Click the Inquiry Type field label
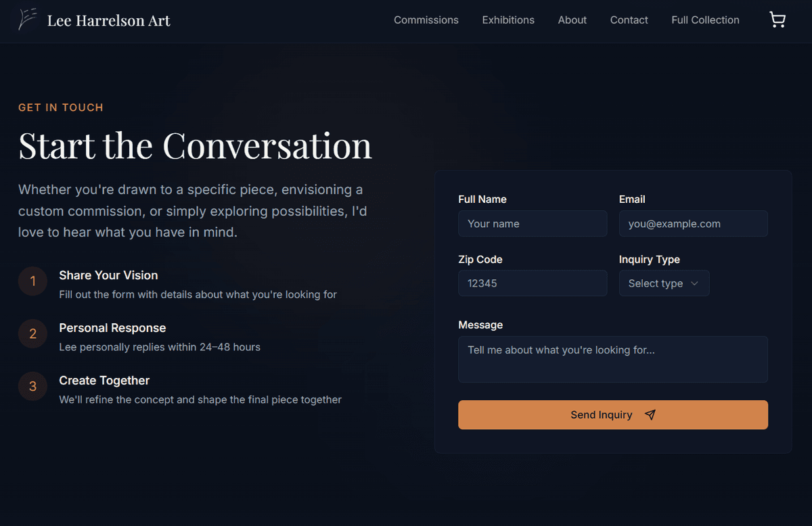The image size is (812, 526). pyautogui.click(x=650, y=260)
